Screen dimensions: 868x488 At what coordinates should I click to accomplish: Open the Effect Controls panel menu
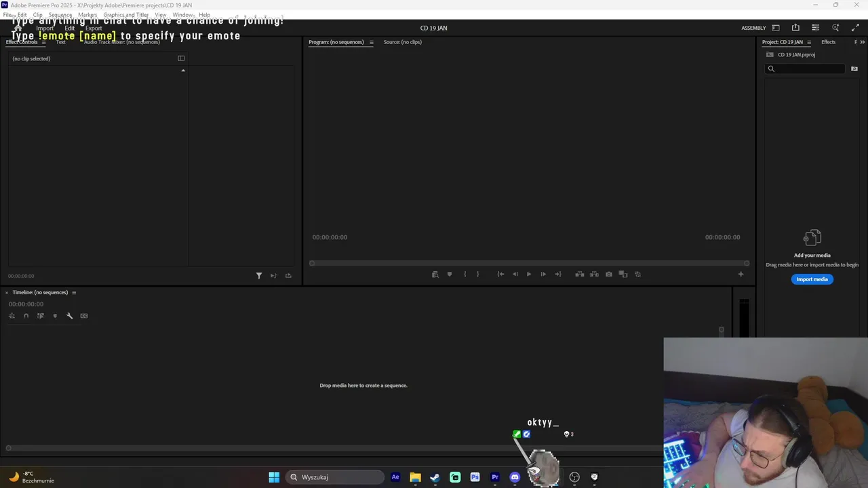[43, 42]
